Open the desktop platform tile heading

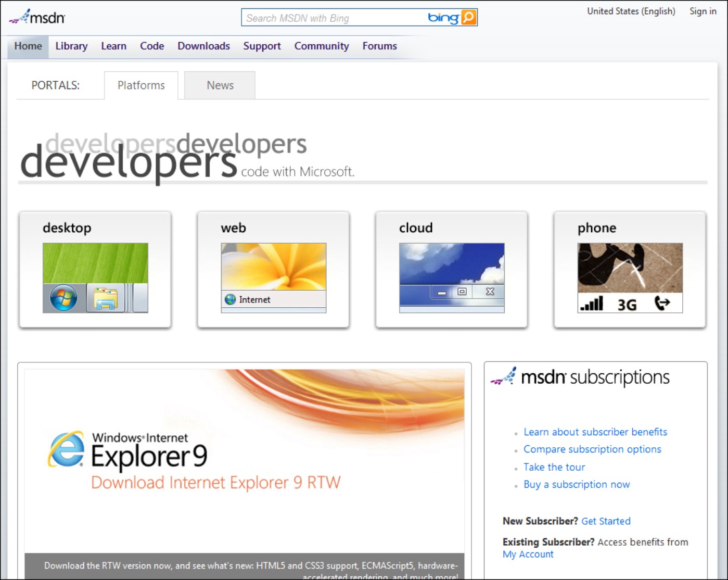[67, 228]
